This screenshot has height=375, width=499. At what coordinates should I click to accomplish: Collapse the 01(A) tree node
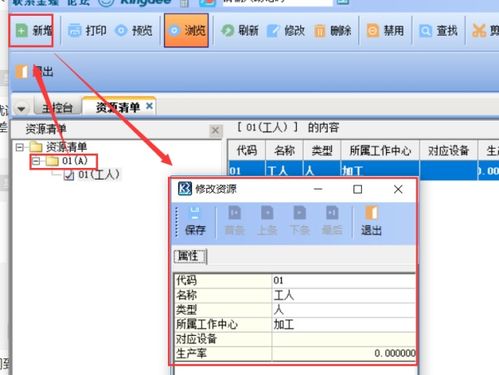(x=36, y=161)
